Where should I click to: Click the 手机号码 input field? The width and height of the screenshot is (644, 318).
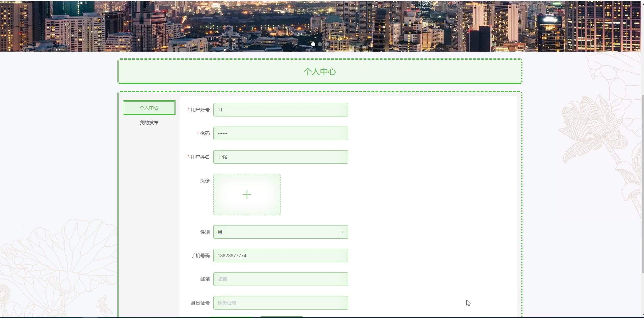point(281,256)
